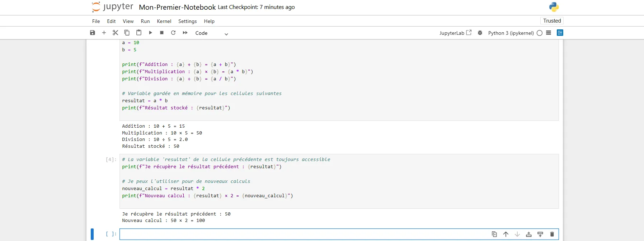Copy the selected cell from toolbar
Image resolution: width=644 pixels, height=241 pixels.
(x=127, y=33)
